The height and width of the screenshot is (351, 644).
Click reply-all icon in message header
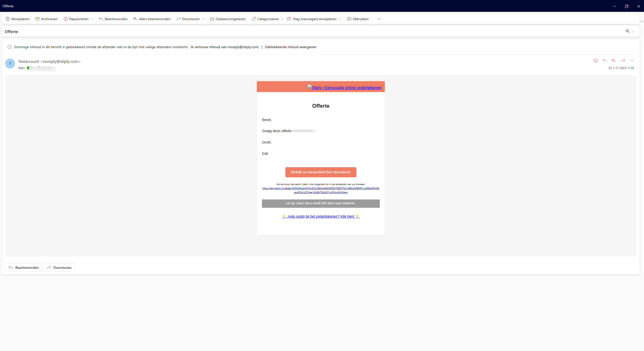tap(614, 61)
